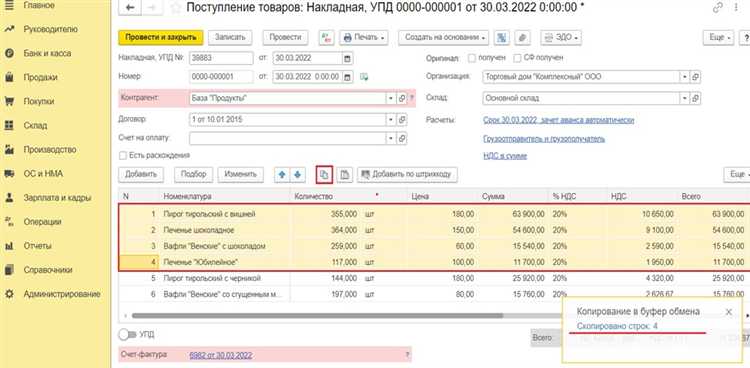Image resolution: width=750 pixels, height=368 pixels.
Task: Go back with the left arrow button
Action: 130,8
